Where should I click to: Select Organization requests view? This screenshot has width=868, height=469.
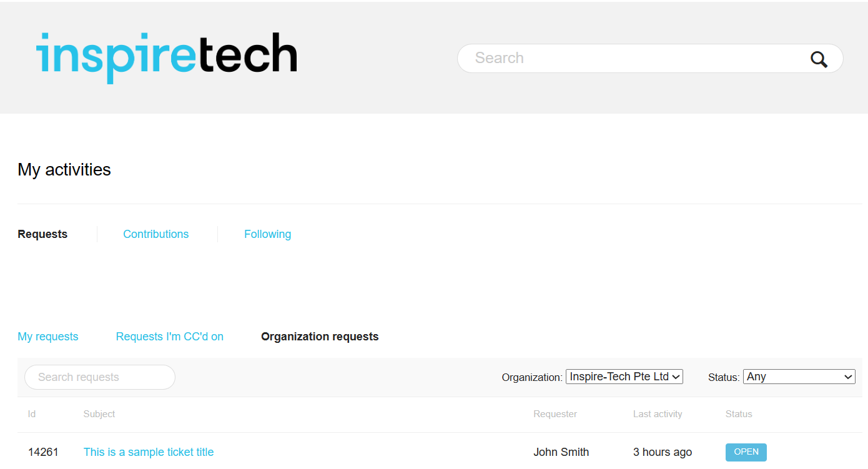320,337
